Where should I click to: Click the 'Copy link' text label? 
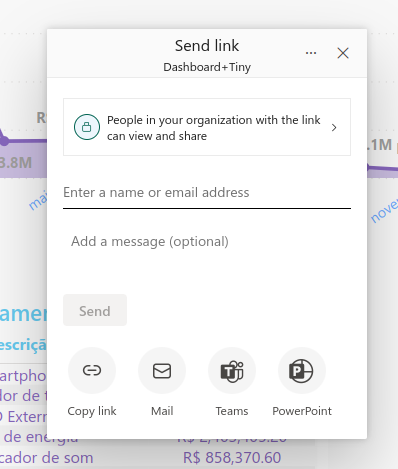(x=92, y=411)
